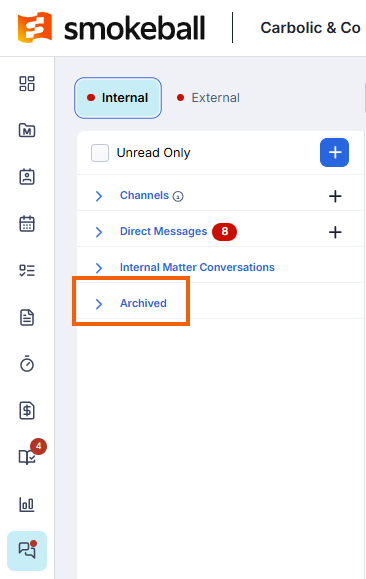
Task: Expand the Archived section
Action: pyautogui.click(x=131, y=304)
